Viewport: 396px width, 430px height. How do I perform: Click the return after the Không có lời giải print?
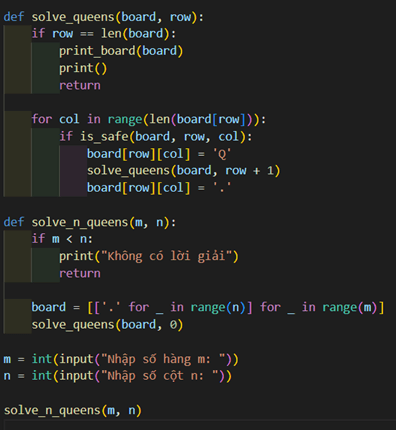[80, 274]
